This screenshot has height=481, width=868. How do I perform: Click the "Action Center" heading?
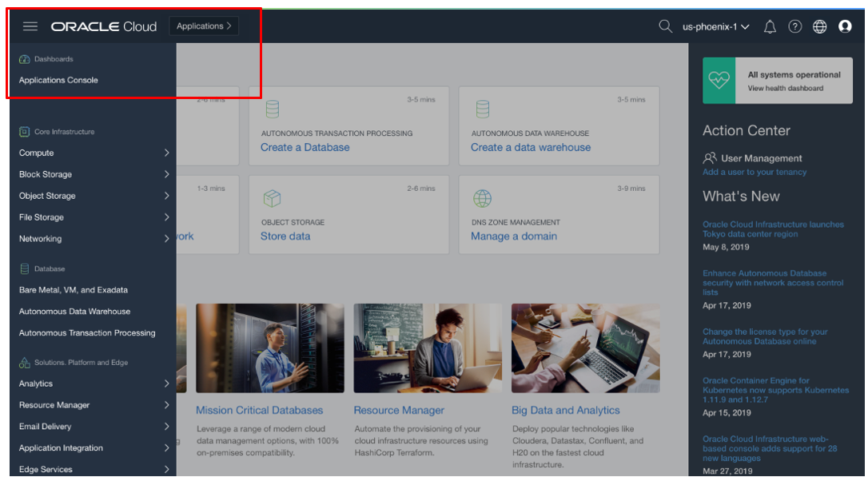point(747,130)
